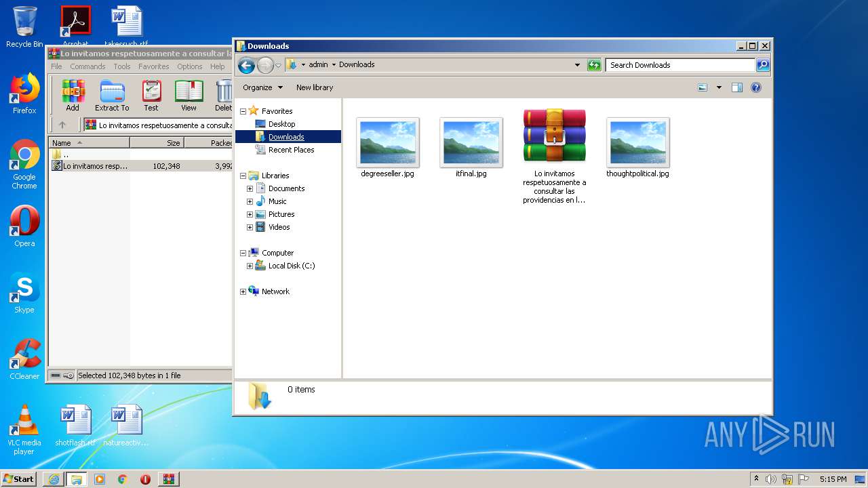Collapse the Libraries tree section
The height and width of the screenshot is (488, 868).
click(243, 176)
